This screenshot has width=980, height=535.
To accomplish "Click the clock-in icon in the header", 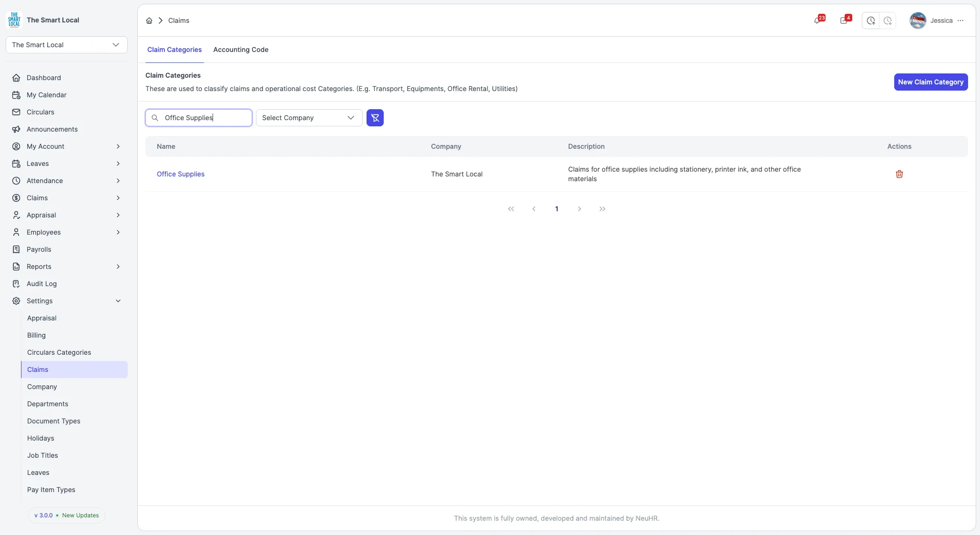I will click(x=871, y=21).
